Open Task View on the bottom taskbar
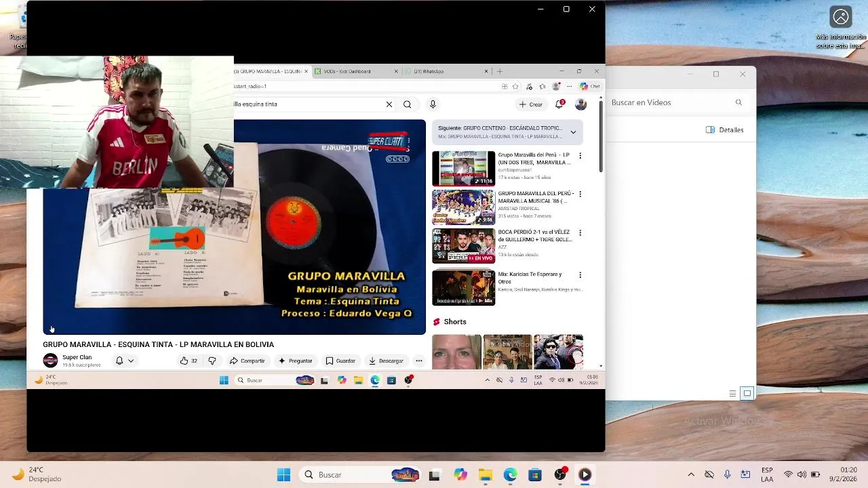 point(435,475)
